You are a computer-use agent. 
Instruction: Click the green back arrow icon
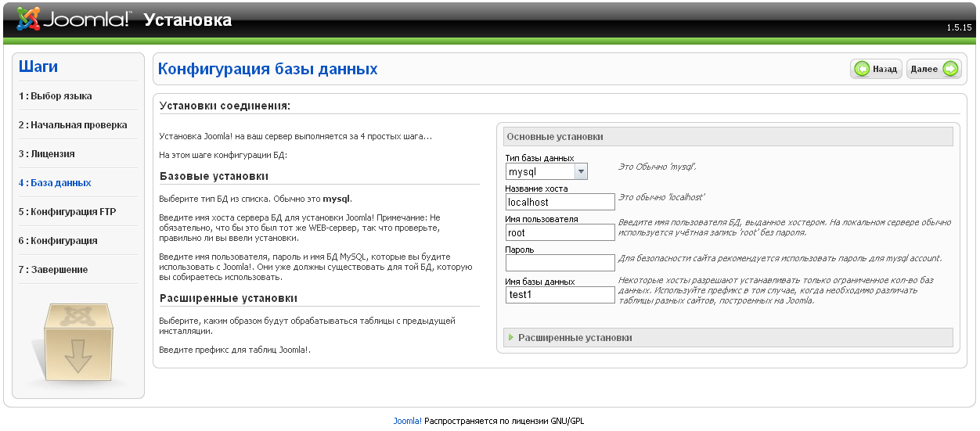(862, 69)
